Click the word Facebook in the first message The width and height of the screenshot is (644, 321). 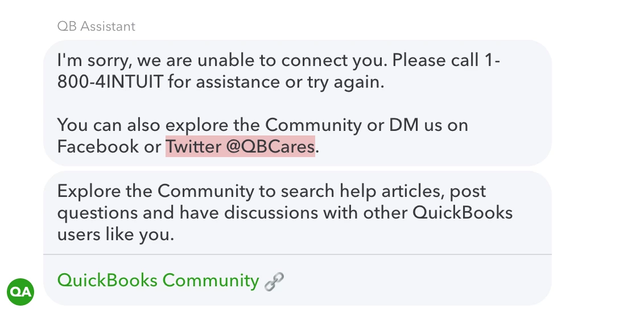[98, 147]
